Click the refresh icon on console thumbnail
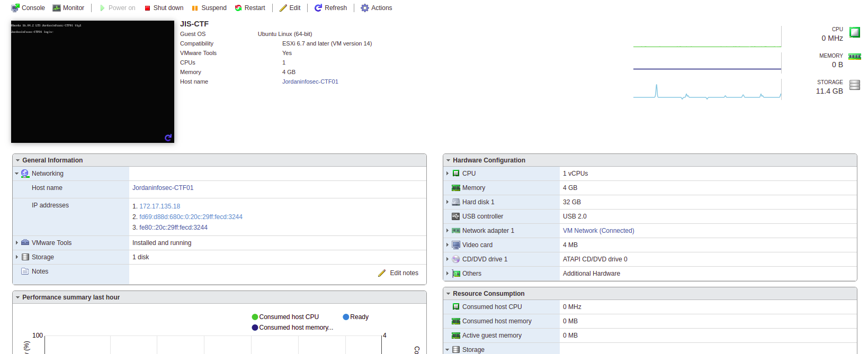The image size is (868, 354). [x=168, y=138]
